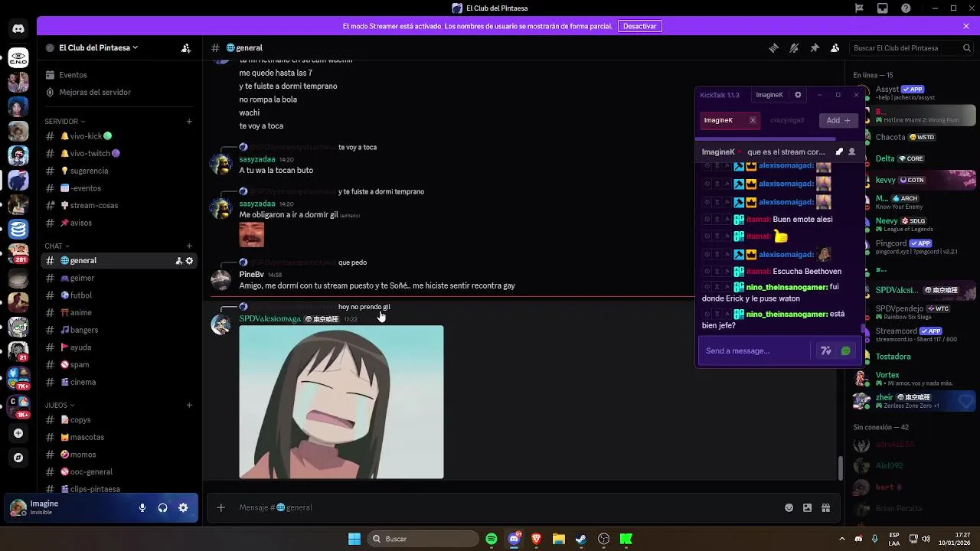This screenshot has height=551, width=980.
Task: Open the stream-cosas channel
Action: click(x=119, y=206)
